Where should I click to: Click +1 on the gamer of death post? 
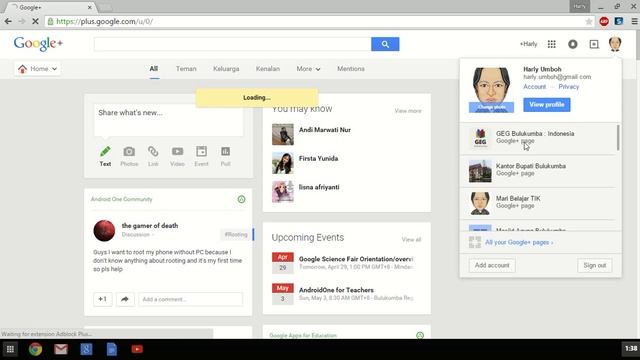point(102,299)
